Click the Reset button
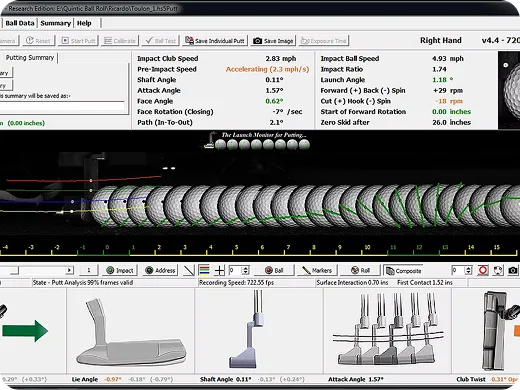The image size is (520, 390). [38, 41]
